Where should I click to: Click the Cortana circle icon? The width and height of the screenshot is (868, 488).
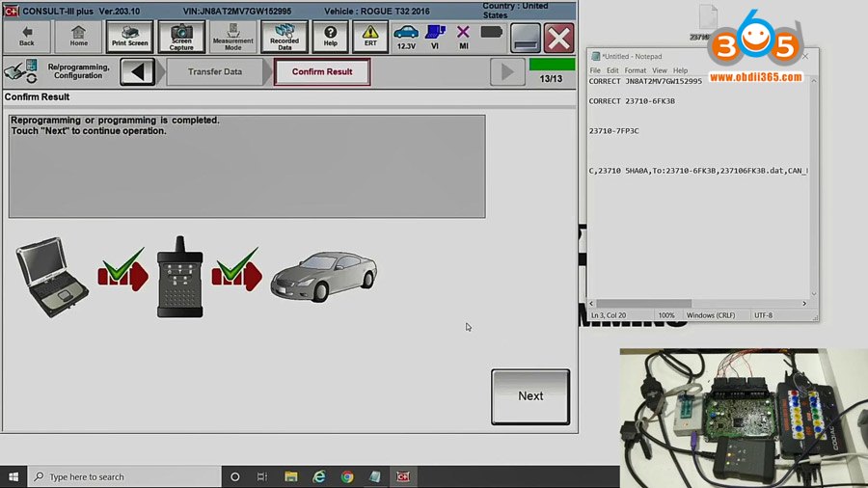234,476
